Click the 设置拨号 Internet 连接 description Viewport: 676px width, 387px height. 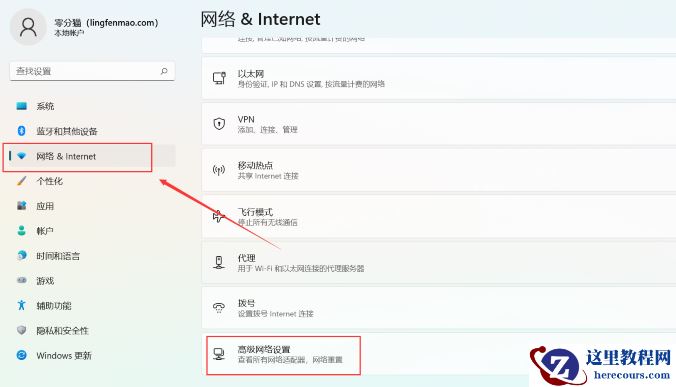pyautogui.click(x=275, y=314)
